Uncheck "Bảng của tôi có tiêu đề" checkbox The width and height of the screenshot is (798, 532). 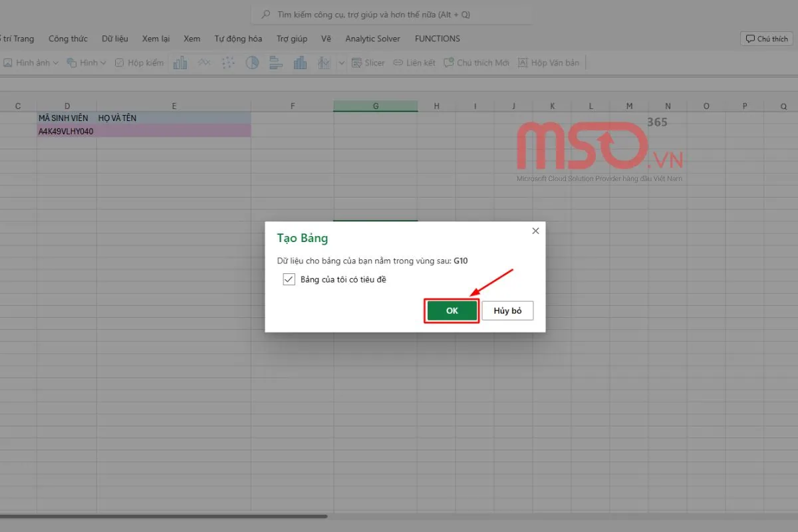289,279
